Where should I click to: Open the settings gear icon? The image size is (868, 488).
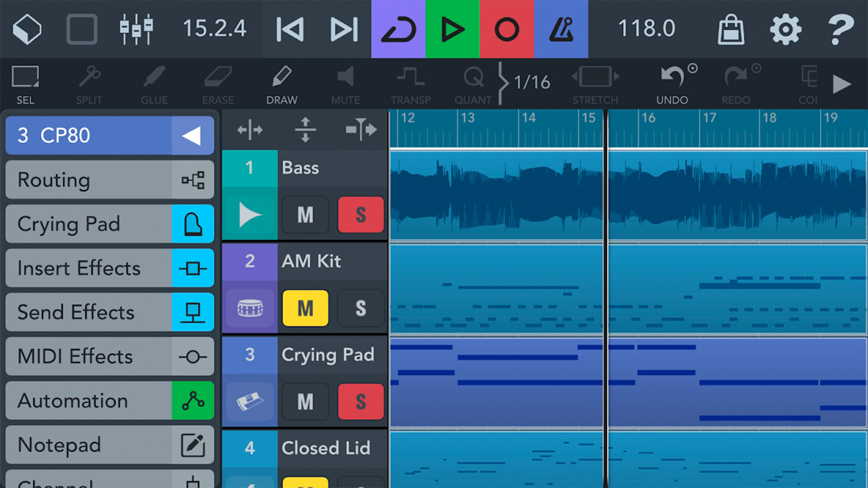tap(786, 29)
